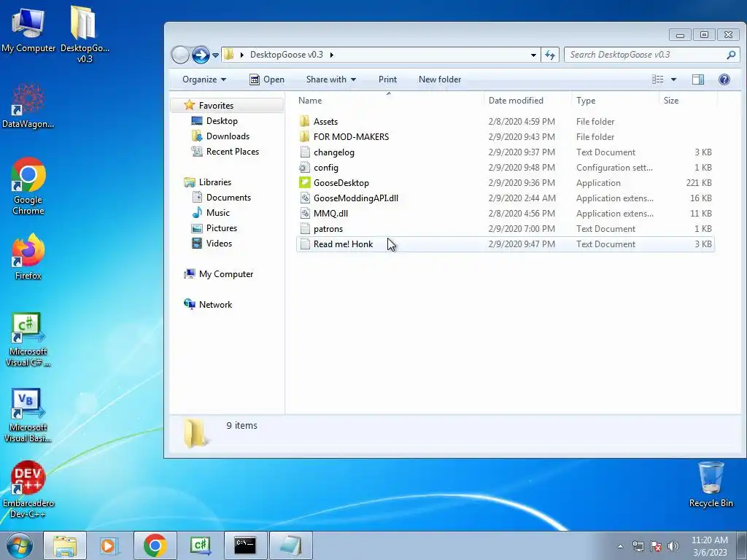
Task: Select the MMQ.dll file icon
Action: tap(305, 214)
